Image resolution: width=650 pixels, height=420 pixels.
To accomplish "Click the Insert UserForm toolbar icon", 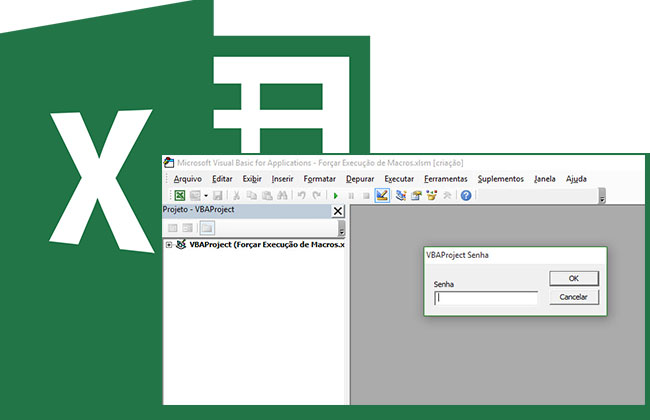I will (195, 195).
